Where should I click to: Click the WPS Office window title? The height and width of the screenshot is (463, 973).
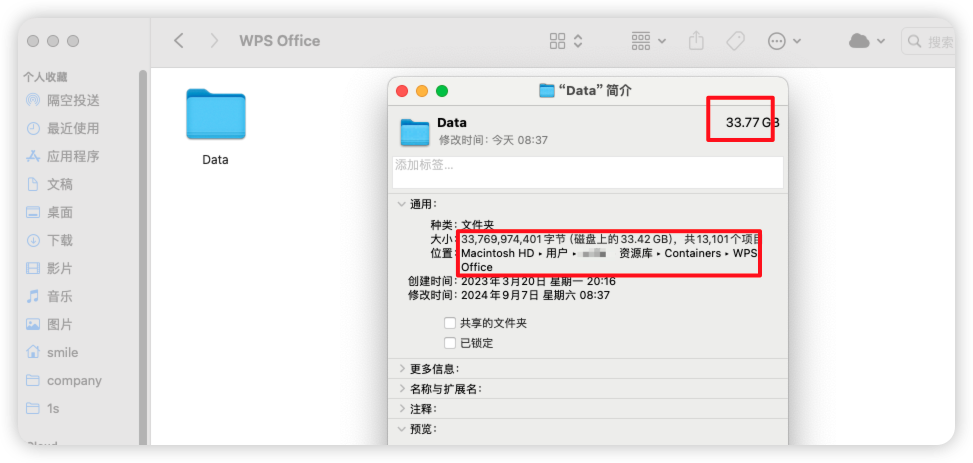[x=280, y=41]
